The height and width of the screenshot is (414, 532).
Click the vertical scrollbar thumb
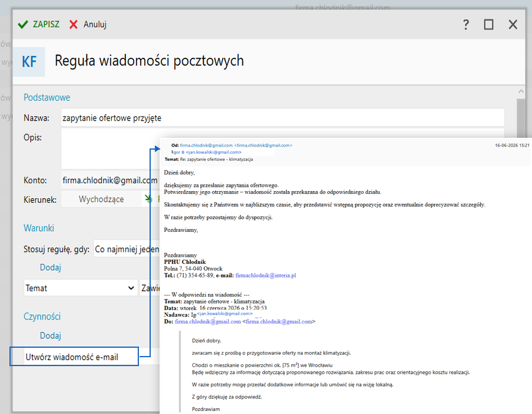pyautogui.click(x=521, y=119)
